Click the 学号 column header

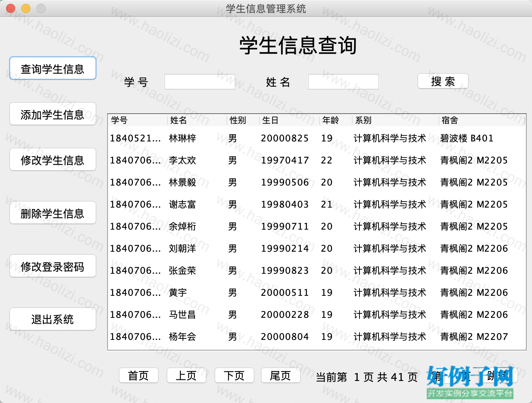coord(138,120)
